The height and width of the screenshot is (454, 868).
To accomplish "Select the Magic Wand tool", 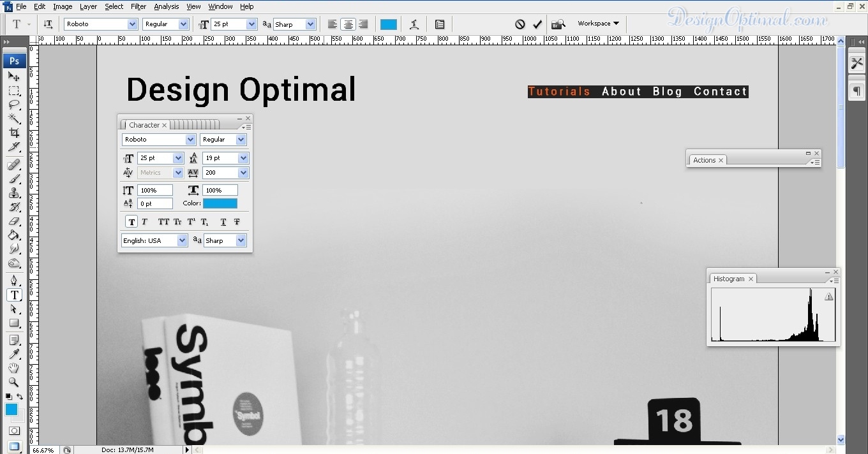I will (x=14, y=119).
